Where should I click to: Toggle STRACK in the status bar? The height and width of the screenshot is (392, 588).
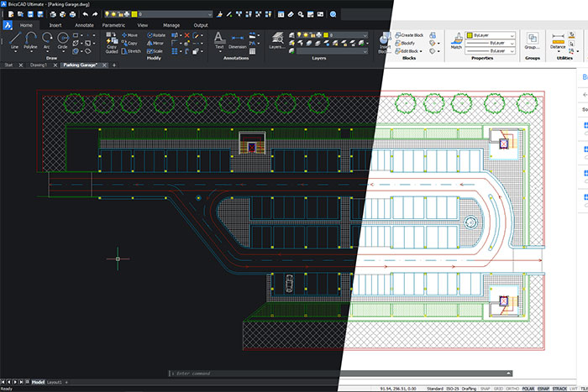[x=559, y=389]
